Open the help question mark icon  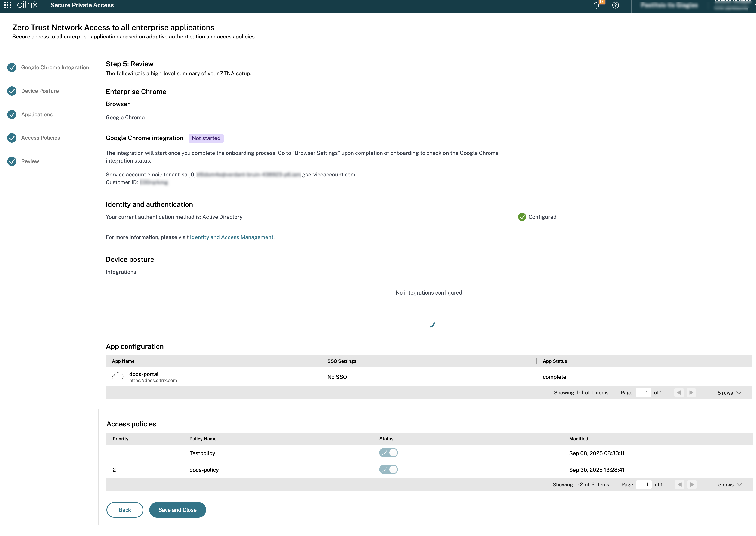click(x=616, y=5)
